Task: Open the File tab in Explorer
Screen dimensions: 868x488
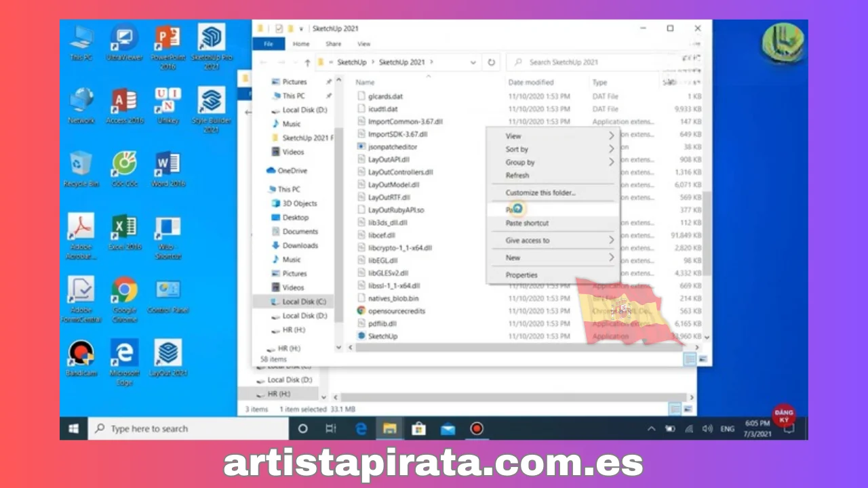Action: tap(269, 43)
